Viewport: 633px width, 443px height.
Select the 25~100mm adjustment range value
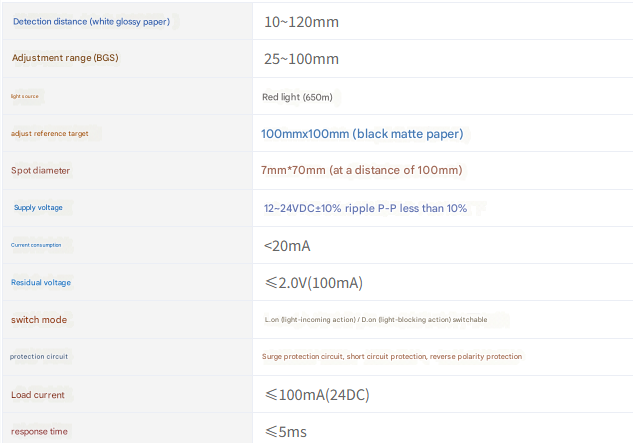tap(301, 59)
